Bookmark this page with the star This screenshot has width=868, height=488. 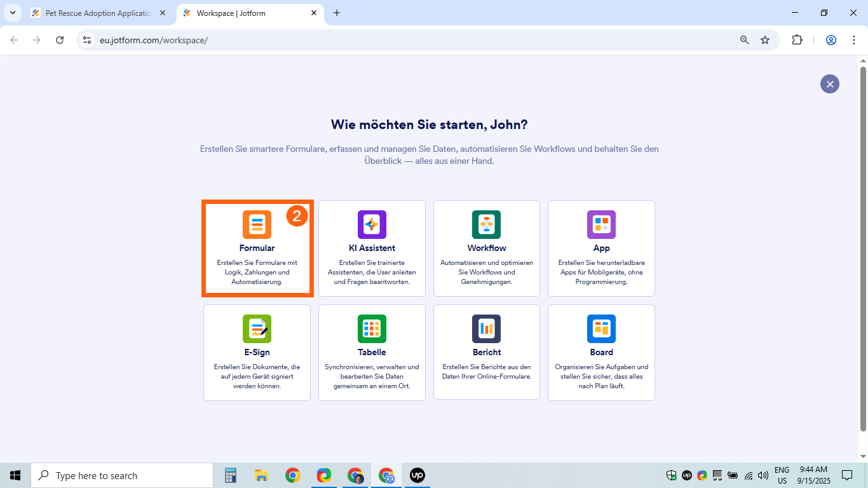click(x=765, y=40)
